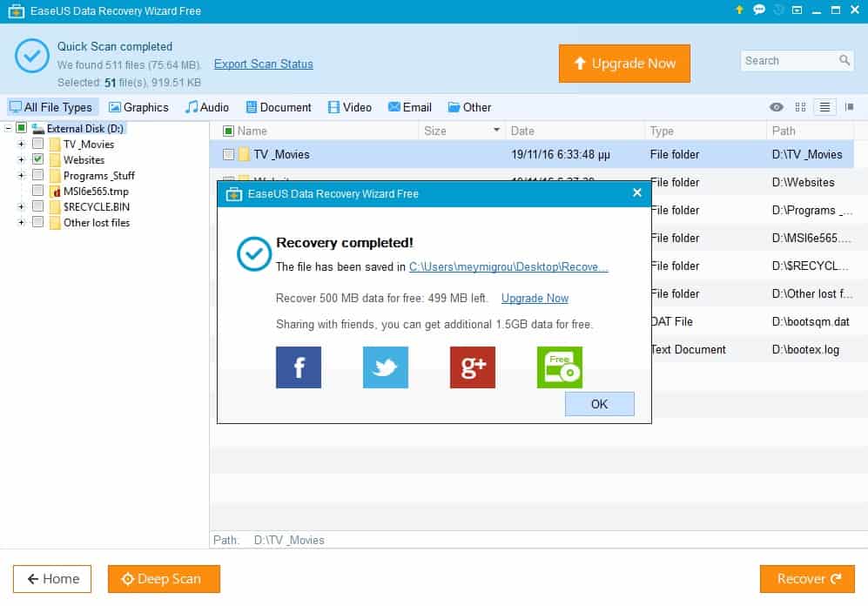
Task: Start a Deep Scan
Action: 164,579
